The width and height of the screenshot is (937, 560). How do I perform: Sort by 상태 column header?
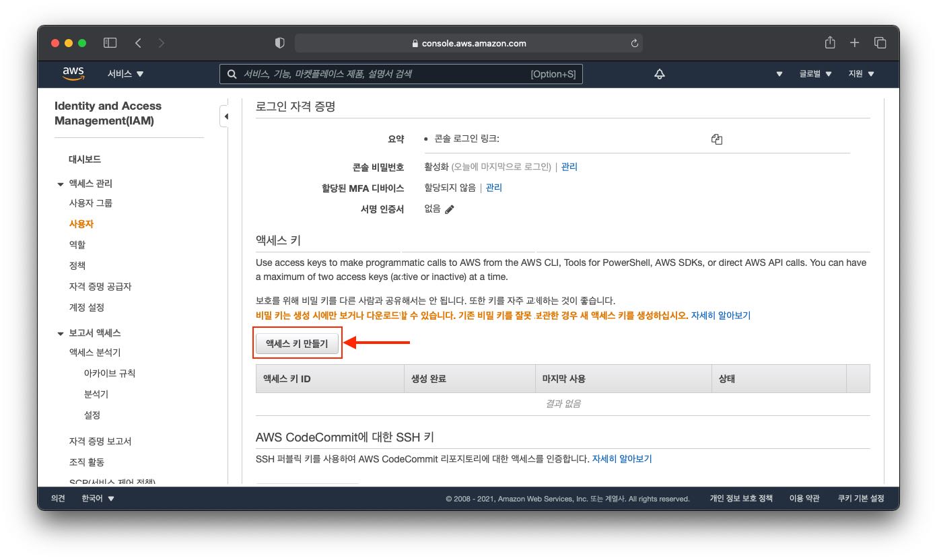tap(779, 379)
